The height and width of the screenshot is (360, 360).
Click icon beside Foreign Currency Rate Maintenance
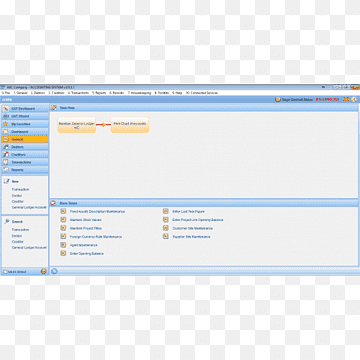[x=63, y=236]
